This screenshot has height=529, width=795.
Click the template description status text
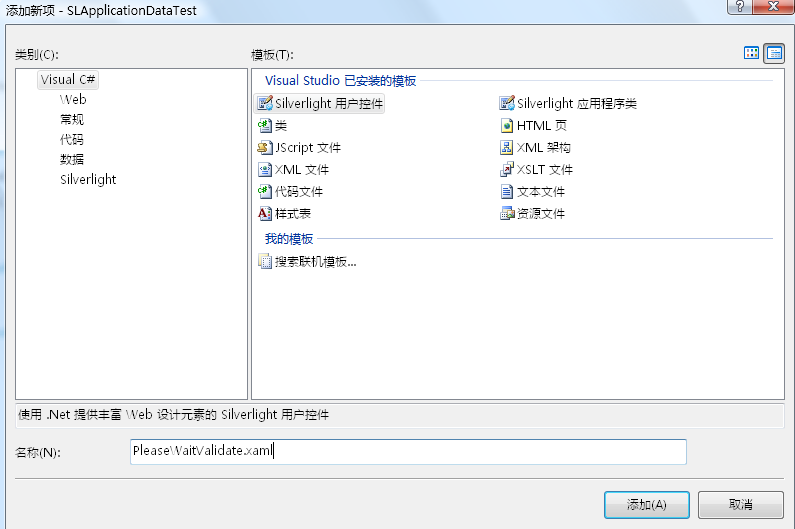point(173,414)
